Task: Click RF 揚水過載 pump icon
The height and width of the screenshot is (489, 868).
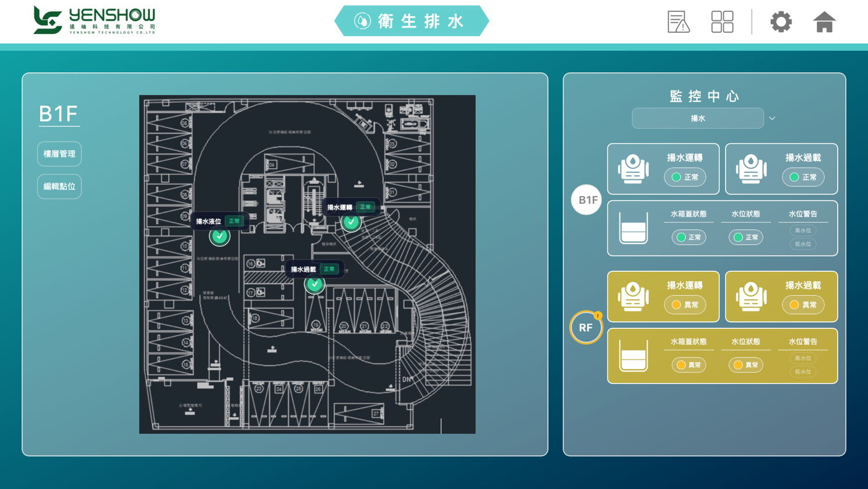Action: pyautogui.click(x=751, y=296)
